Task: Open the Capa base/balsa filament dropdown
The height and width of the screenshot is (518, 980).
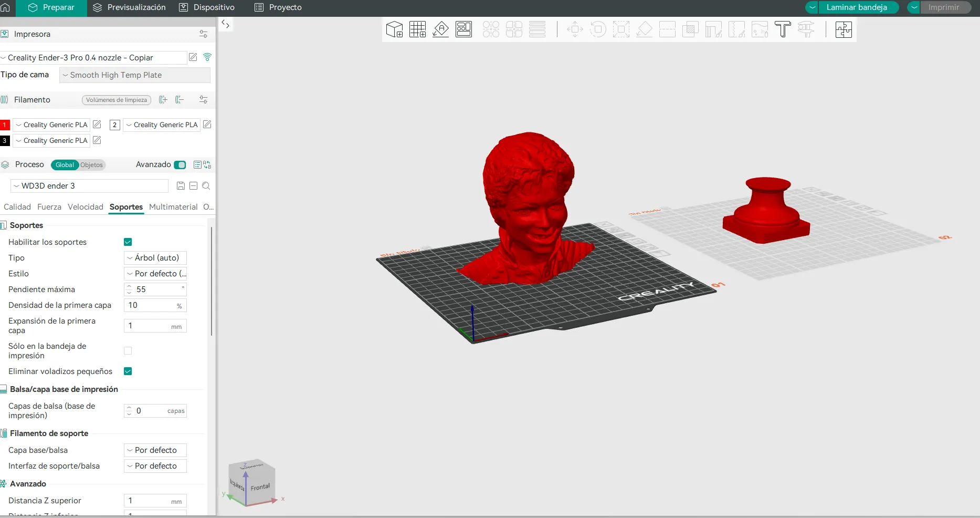Action: (155, 450)
